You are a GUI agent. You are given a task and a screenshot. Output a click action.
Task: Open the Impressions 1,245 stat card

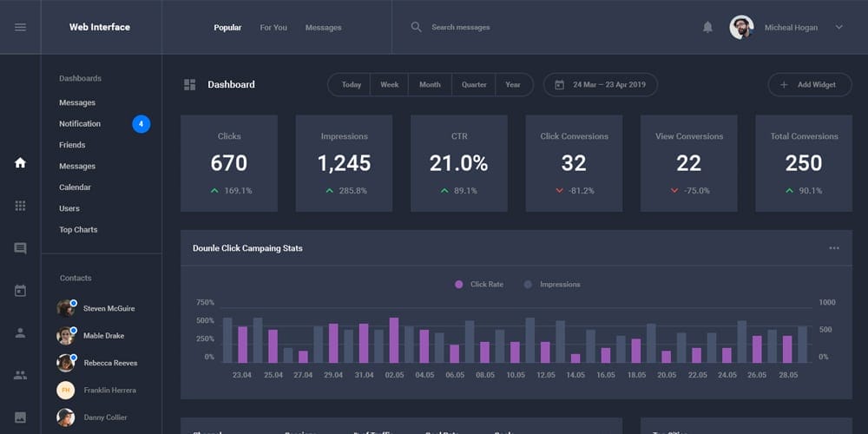tap(344, 163)
